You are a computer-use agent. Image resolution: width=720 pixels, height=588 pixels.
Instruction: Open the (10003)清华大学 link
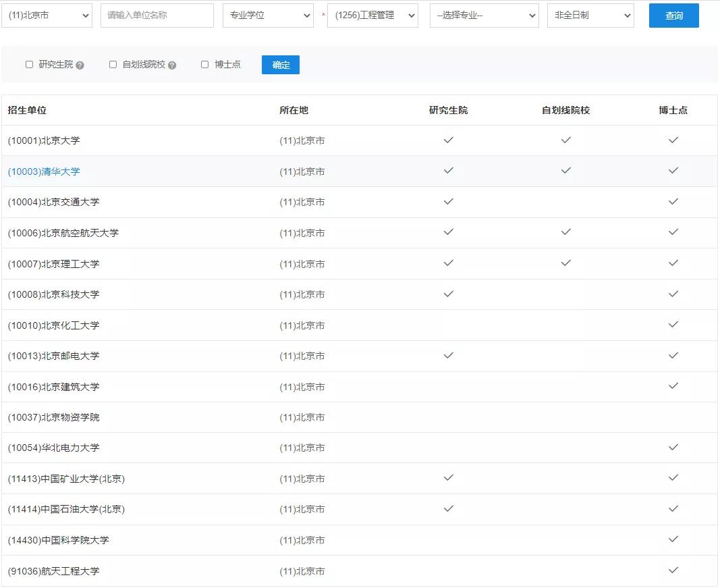click(43, 171)
